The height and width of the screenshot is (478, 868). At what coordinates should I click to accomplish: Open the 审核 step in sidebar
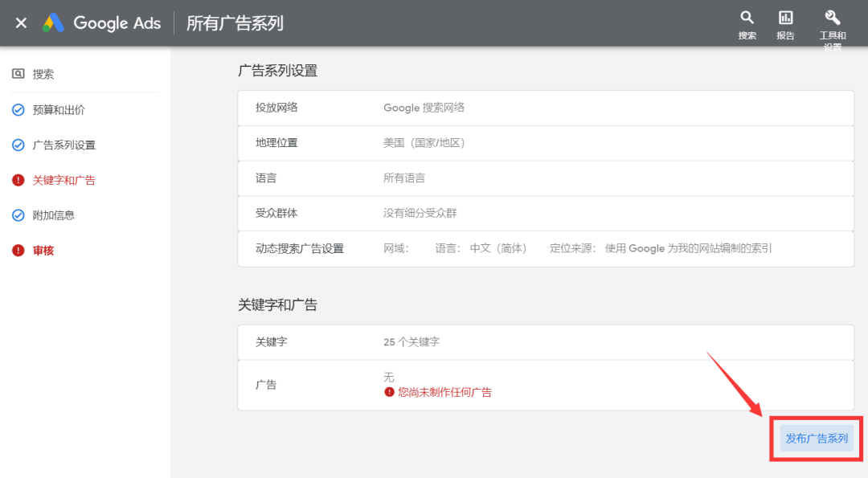(x=45, y=250)
